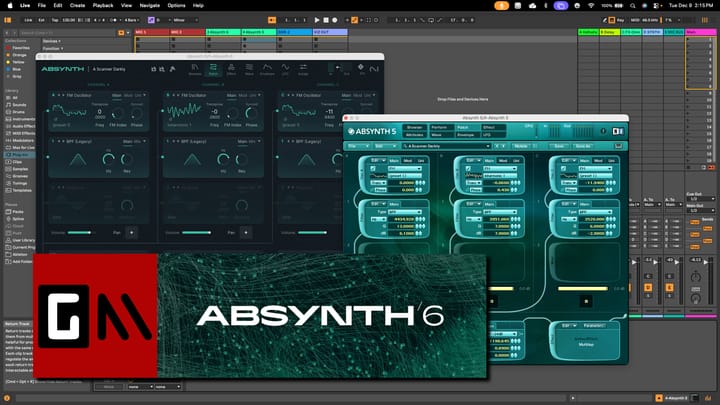The image size is (720, 405).
Task: Toggle power of first FM Oscillator in Absynth 6
Action: tap(54, 95)
